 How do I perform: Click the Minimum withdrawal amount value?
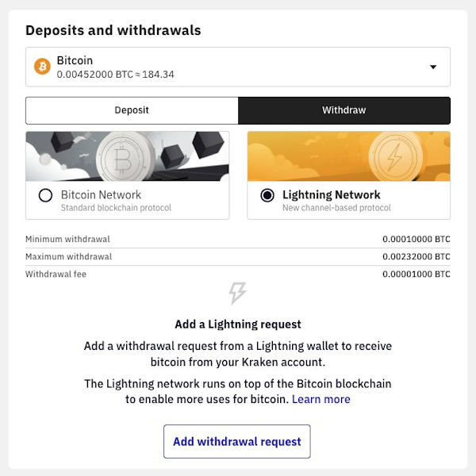416,239
